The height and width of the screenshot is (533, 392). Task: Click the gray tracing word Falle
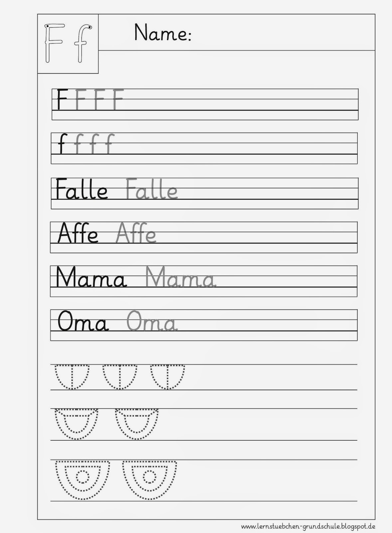tap(152, 189)
